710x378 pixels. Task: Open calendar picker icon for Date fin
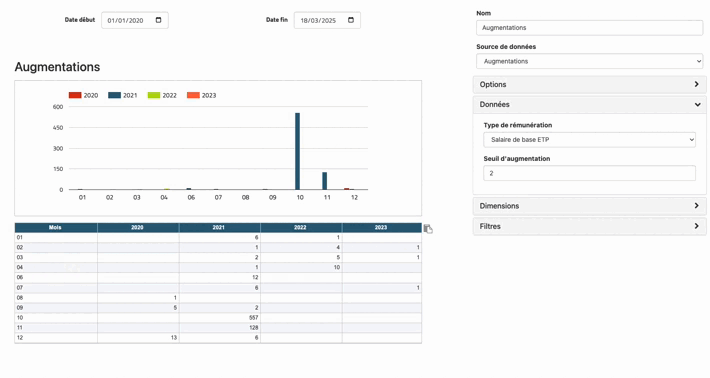point(351,20)
